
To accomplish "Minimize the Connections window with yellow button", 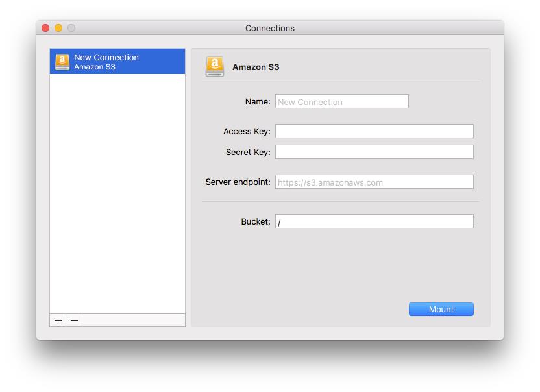I will 58,28.
